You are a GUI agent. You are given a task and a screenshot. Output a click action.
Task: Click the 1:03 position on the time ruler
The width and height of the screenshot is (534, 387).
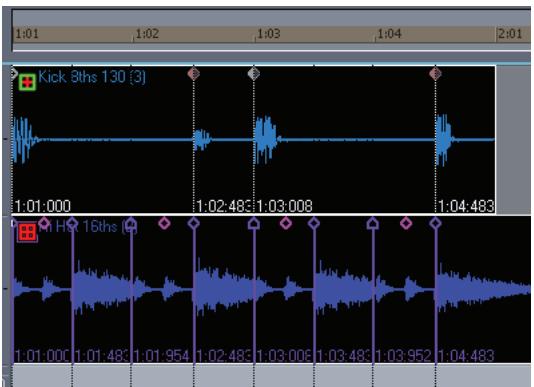269,34
